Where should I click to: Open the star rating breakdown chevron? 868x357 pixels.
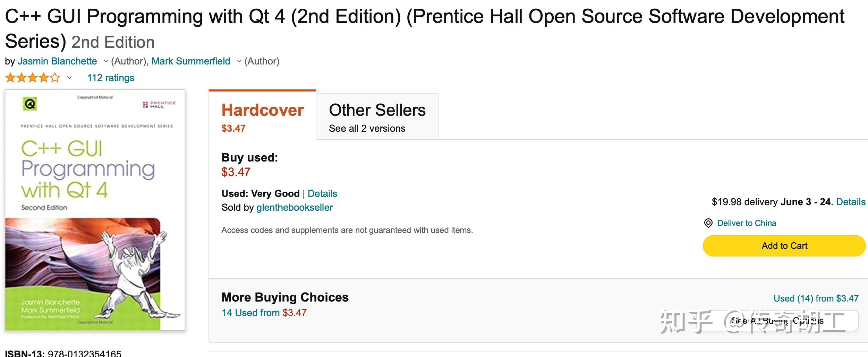click(x=69, y=78)
